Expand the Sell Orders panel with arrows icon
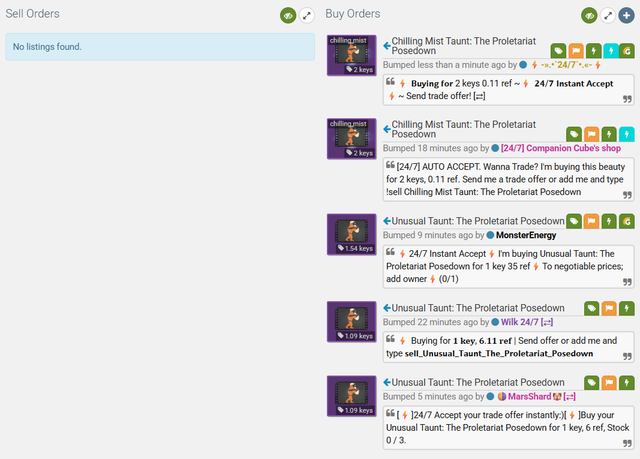The image size is (640, 459). tap(307, 16)
